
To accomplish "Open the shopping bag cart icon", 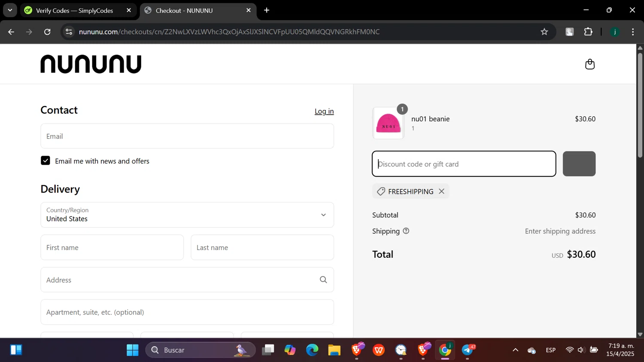I will (590, 64).
